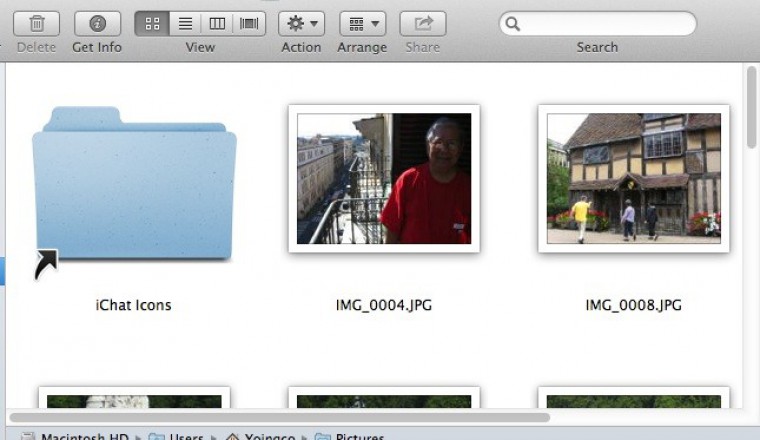Select the IMG_0008.JPG thumbnail
Viewport: 760px width, 440px height.
click(x=633, y=179)
